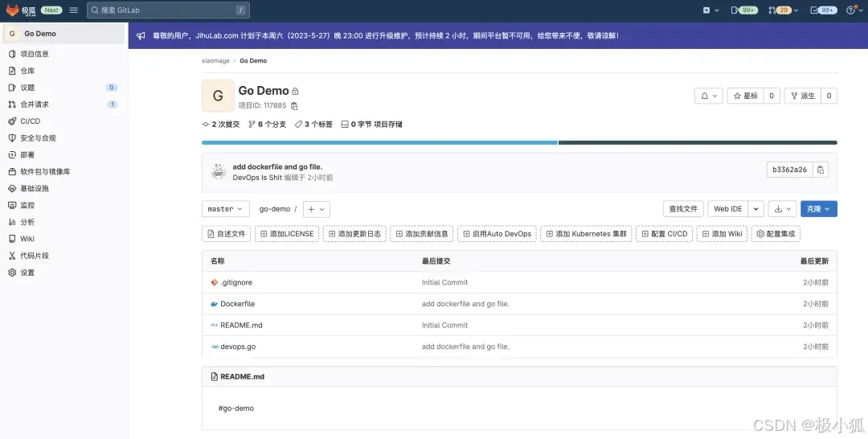Click the 部署 deployment sidebar icon
Screen dimensions: 868x439
[12, 155]
